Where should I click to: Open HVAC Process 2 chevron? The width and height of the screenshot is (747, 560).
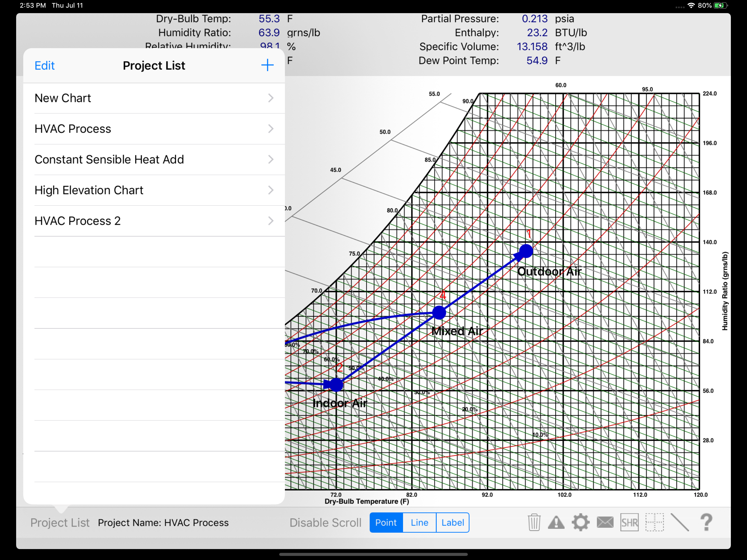270,221
